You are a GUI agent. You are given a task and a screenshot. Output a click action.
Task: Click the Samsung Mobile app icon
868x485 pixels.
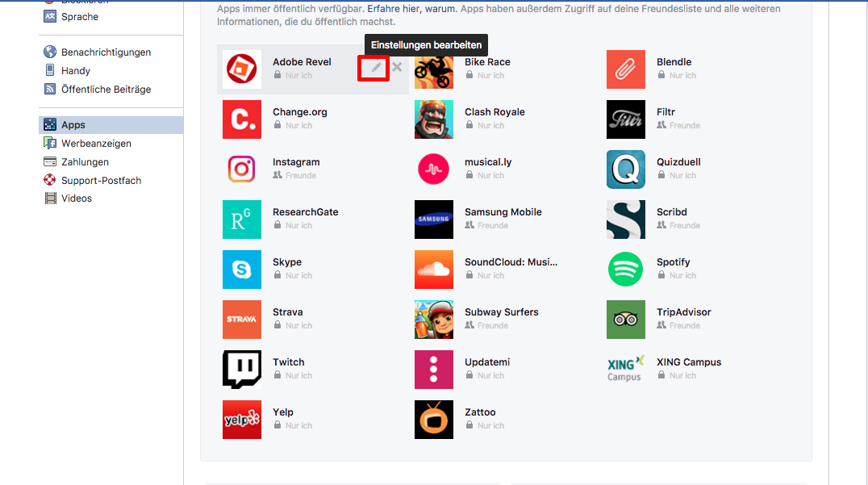[x=434, y=220]
